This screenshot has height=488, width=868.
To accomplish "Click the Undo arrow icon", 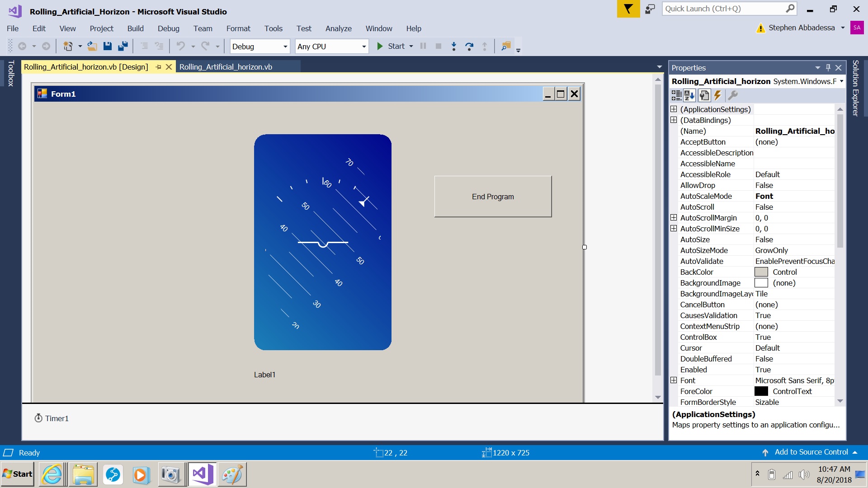I will (181, 46).
